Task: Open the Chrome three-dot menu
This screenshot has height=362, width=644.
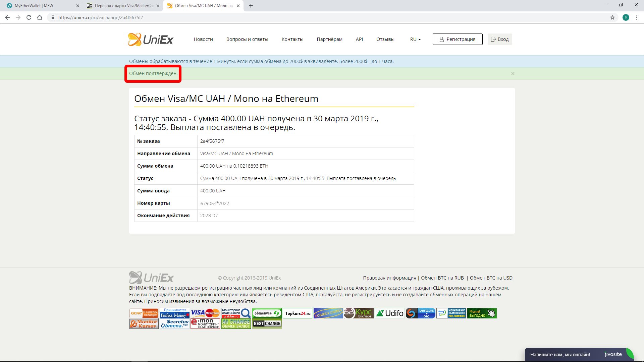Action: (637, 17)
